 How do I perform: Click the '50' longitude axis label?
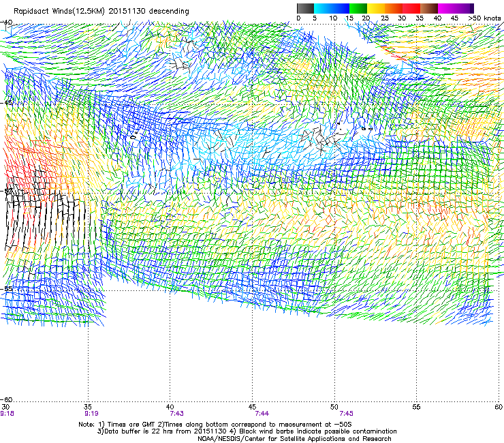pyautogui.click(x=334, y=407)
